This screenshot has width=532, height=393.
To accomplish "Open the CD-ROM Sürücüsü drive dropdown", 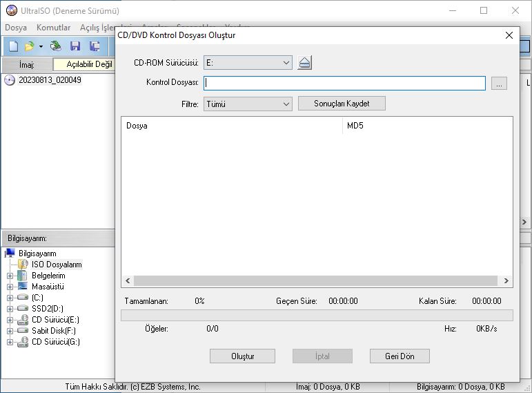I will pos(248,63).
